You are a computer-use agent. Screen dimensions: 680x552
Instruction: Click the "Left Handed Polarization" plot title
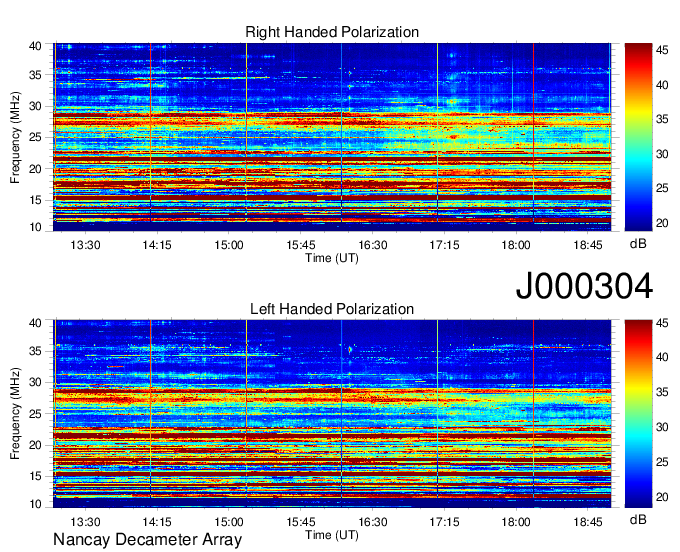[332, 309]
